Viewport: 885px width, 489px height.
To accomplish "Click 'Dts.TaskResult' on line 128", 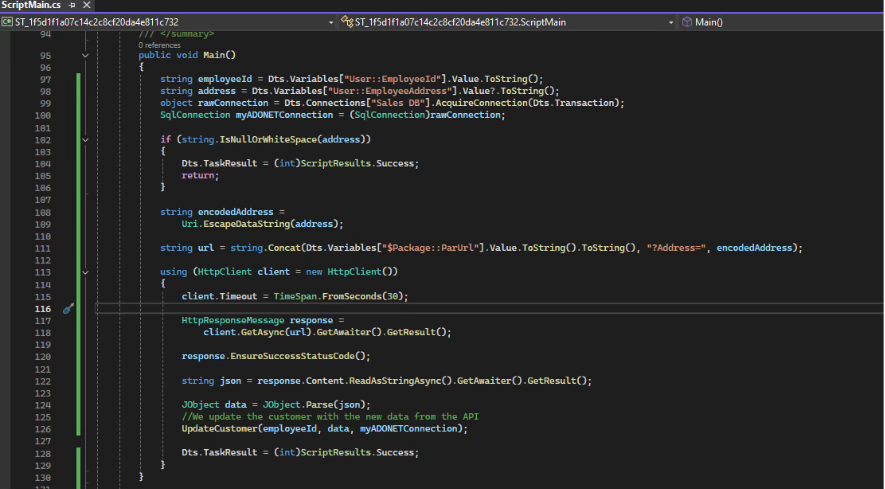I will tap(219, 452).
